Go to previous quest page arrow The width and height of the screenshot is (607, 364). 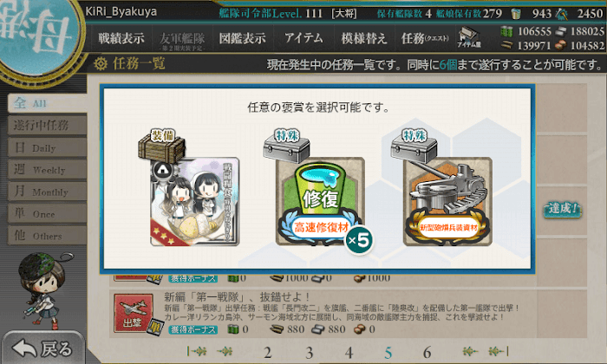225,351
